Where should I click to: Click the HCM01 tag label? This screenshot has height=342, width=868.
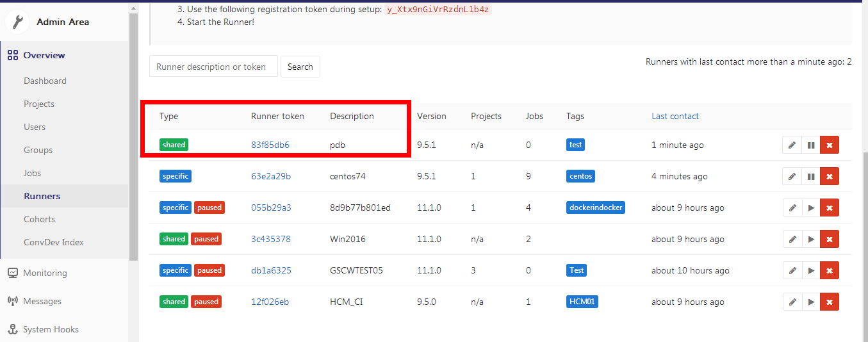[x=582, y=302]
